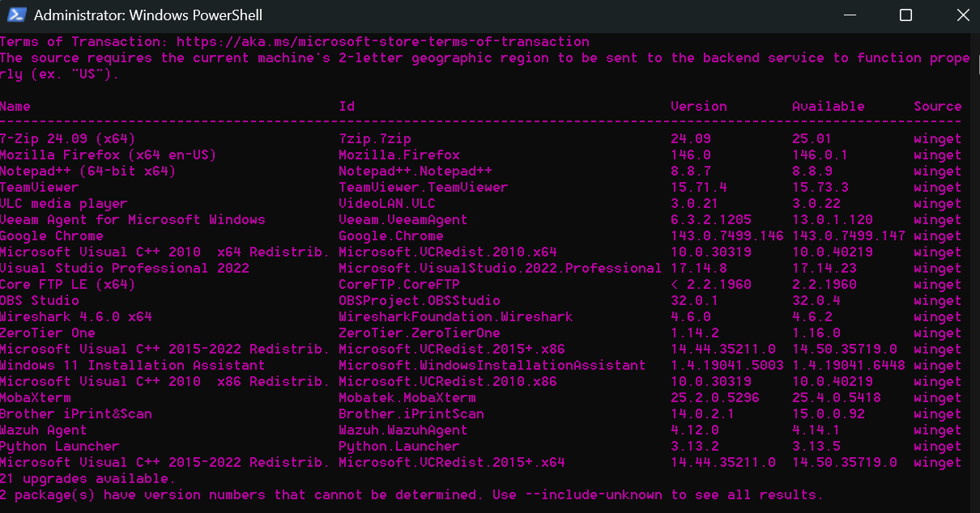This screenshot has height=513, width=980.
Task: Click the OBS Studio row name
Action: pos(40,300)
